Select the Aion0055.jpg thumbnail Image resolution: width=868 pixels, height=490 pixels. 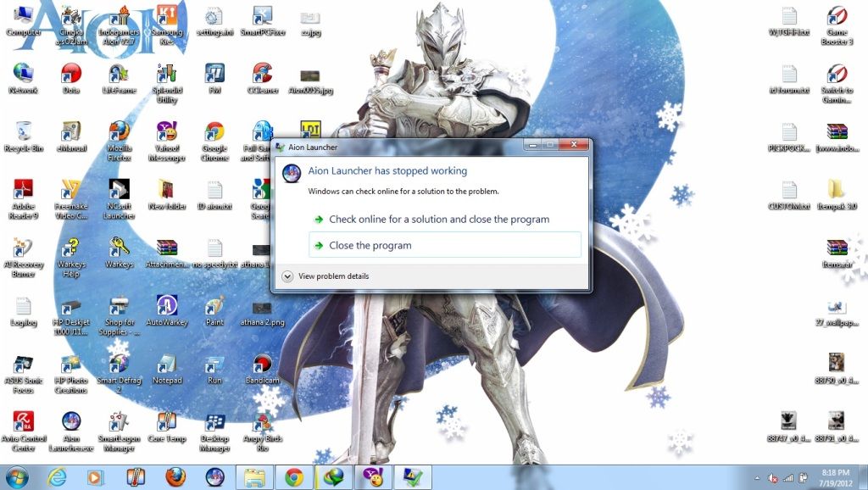coord(310,81)
